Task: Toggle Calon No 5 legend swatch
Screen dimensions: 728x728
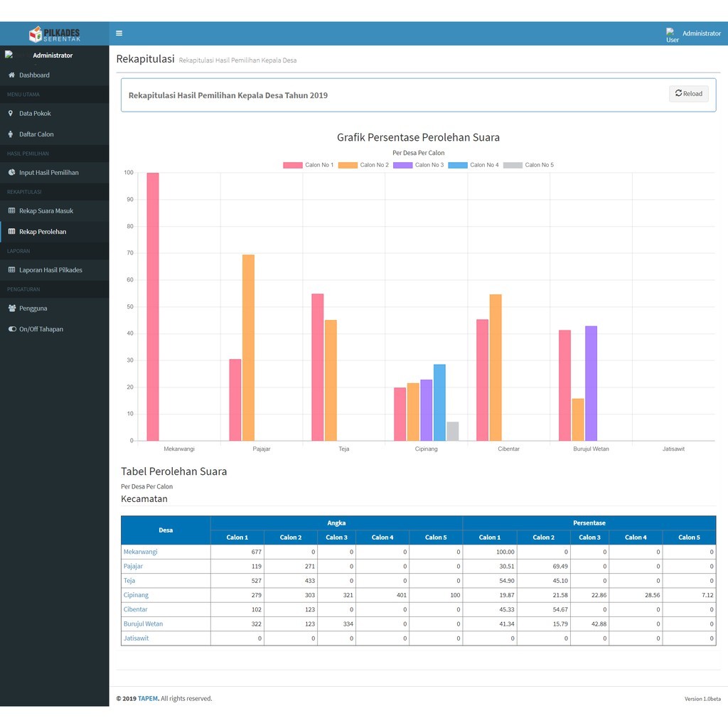Action: pyautogui.click(x=513, y=165)
